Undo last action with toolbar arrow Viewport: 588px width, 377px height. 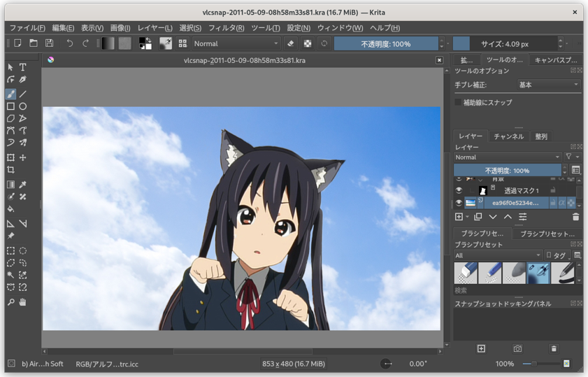70,43
